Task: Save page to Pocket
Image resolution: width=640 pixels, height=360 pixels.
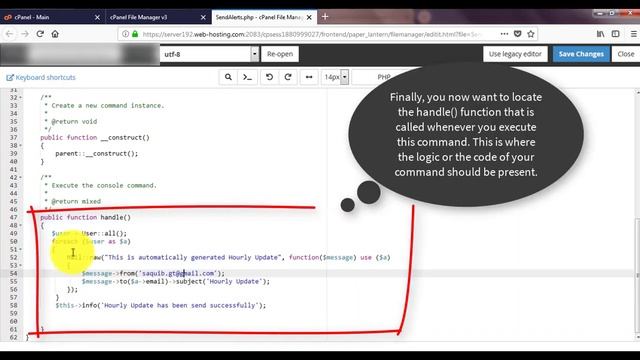Action: coord(518,34)
